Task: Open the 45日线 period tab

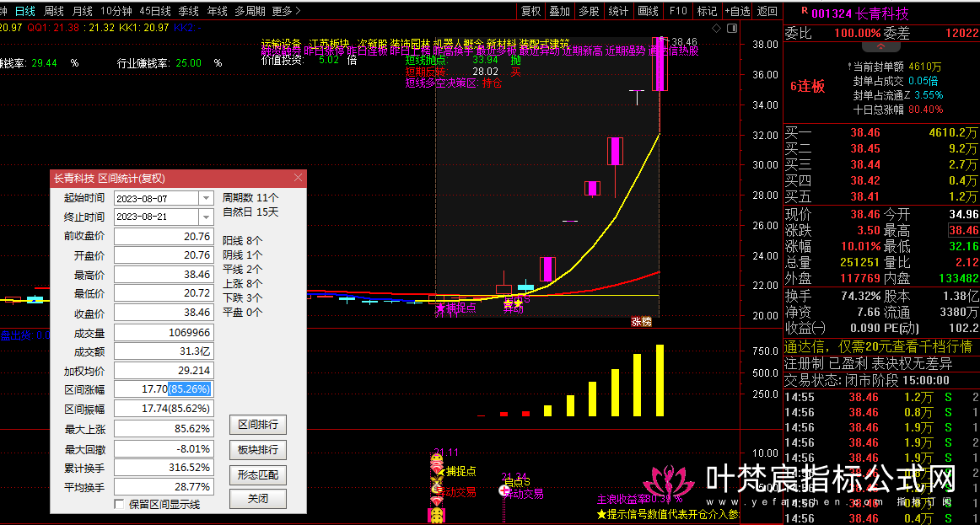Action: tap(155, 11)
